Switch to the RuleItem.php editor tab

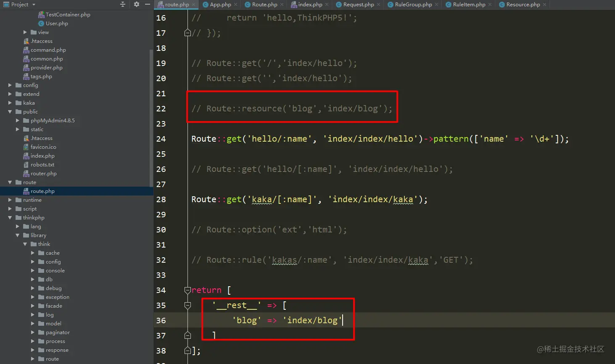point(469,5)
